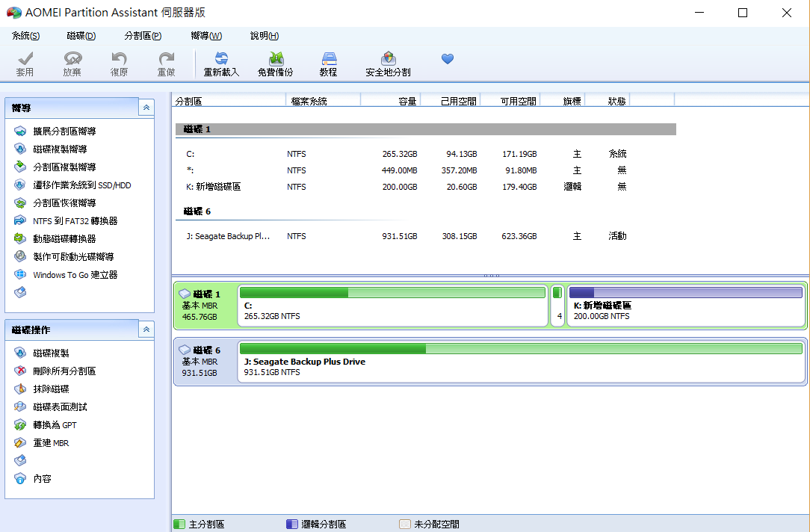Select 磁碟 6 基本 MBR disk label
The width and height of the screenshot is (810, 532).
[205, 362]
